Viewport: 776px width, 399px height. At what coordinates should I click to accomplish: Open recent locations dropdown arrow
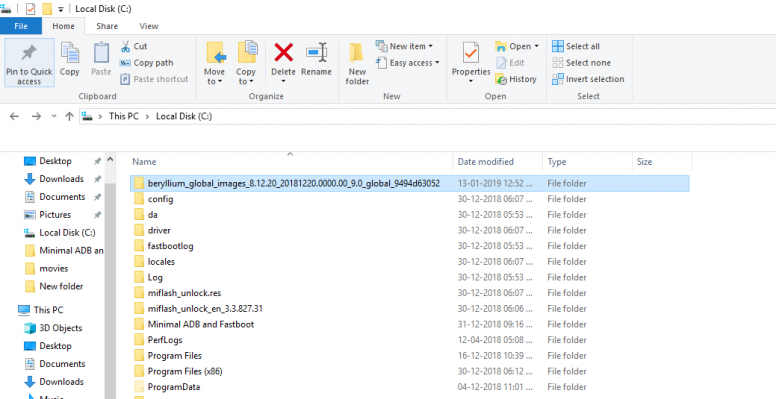[x=54, y=117]
